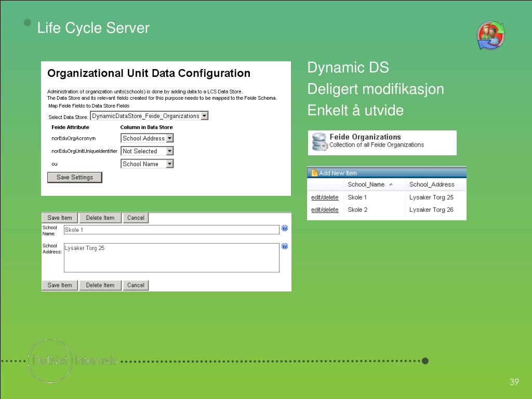Click the top Save Item button
This screenshot has width=532, height=399.
click(60, 218)
